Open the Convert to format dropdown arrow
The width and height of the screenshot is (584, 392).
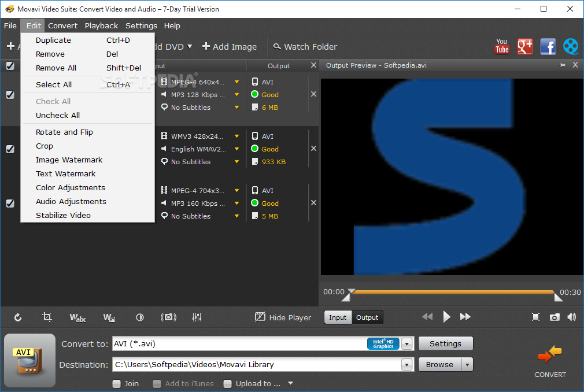(407, 344)
